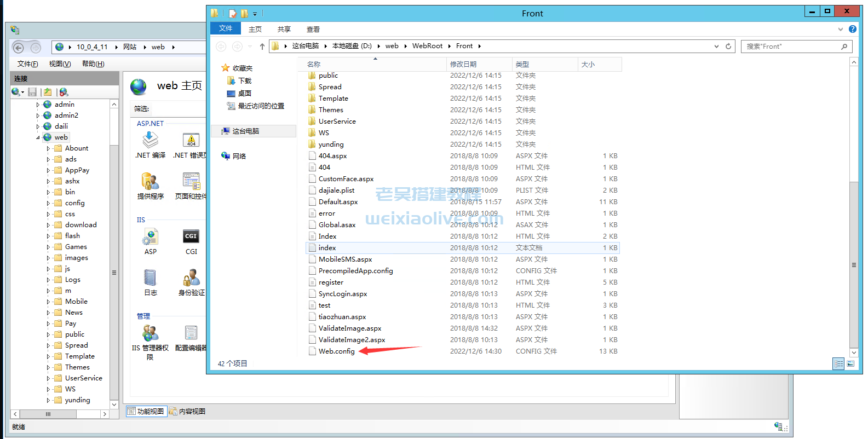Expand the admin site tree node

click(x=38, y=105)
